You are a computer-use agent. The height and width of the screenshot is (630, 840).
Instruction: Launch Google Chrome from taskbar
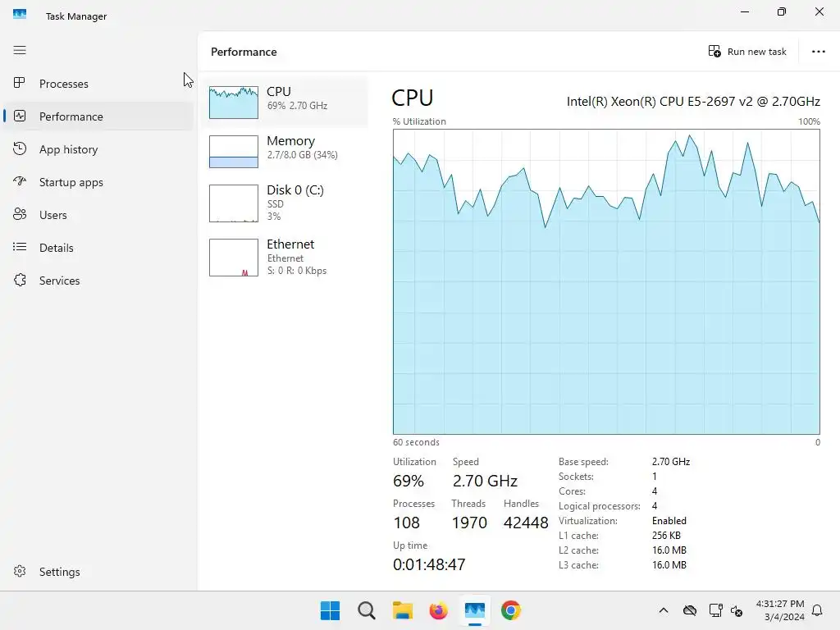511,610
